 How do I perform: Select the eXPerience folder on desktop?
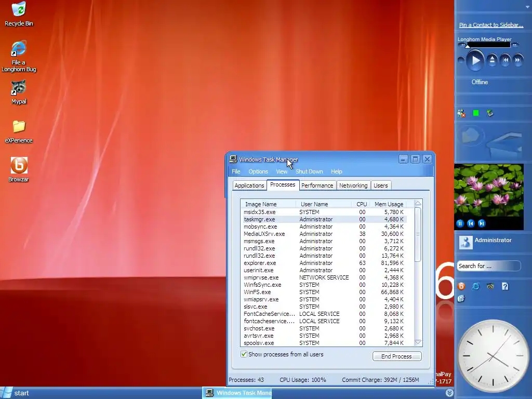(x=19, y=131)
